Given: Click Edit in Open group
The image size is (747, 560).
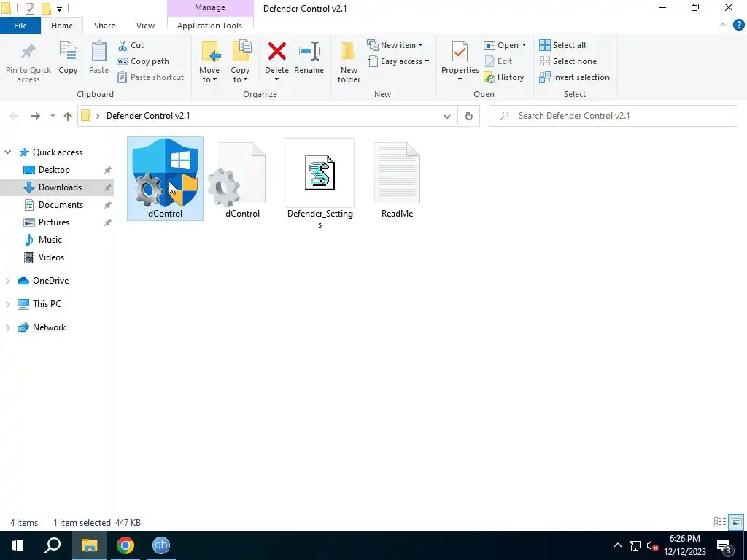Looking at the screenshot, I should coord(498,61).
